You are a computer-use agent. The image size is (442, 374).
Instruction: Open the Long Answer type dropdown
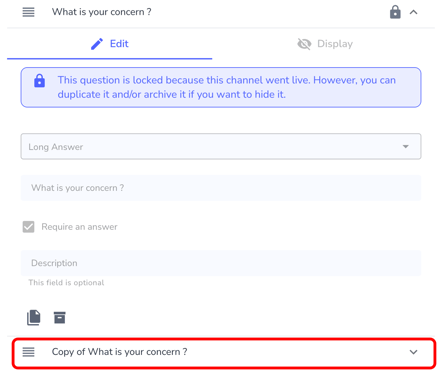[221, 147]
